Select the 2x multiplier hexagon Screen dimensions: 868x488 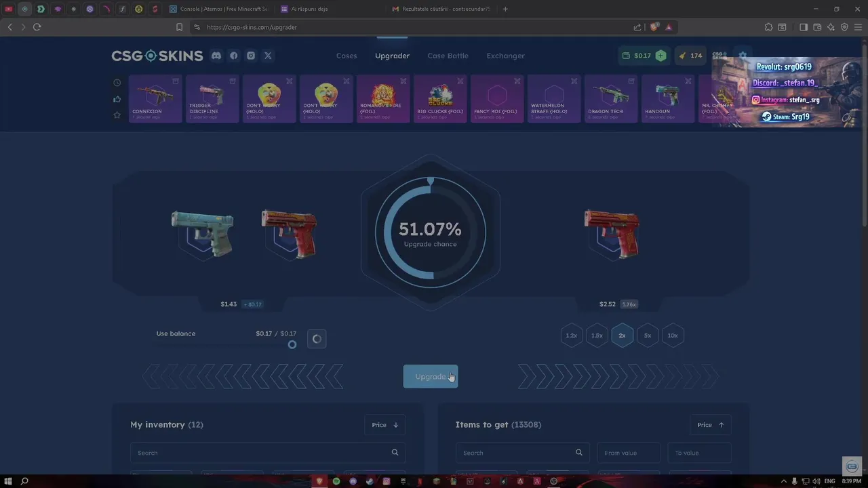pyautogui.click(x=622, y=335)
